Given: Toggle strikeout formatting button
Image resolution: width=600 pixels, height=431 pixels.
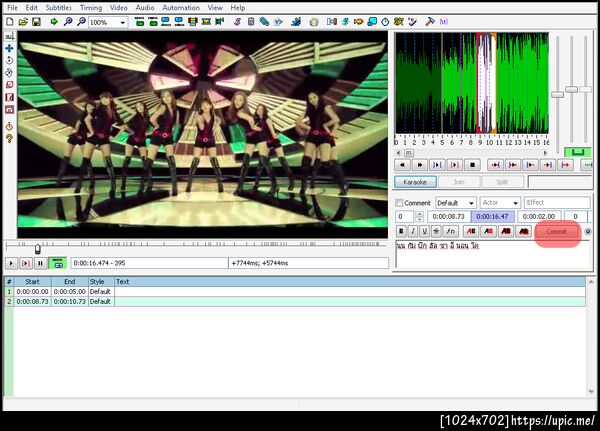Looking at the screenshot, I should tap(436, 231).
